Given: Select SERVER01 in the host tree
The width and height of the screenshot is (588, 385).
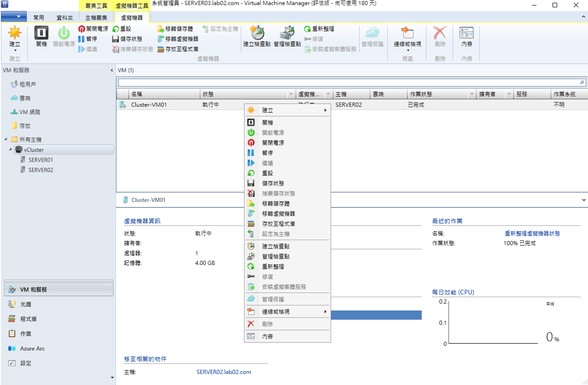Looking at the screenshot, I should click(x=41, y=160).
